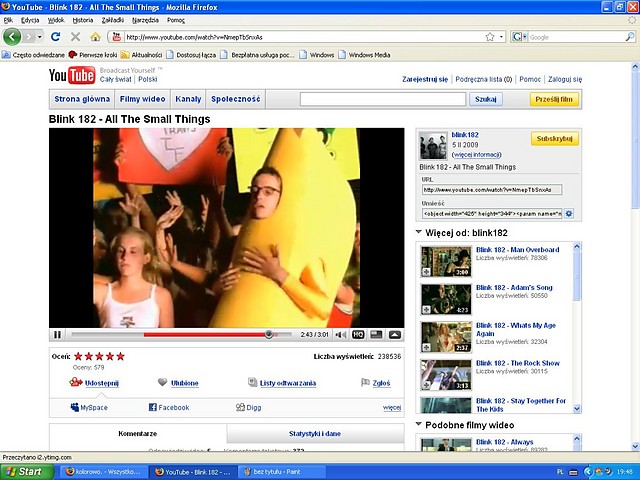The height and width of the screenshot is (480, 640).
Task: Go to the Strona główna tab
Action: 82,99
